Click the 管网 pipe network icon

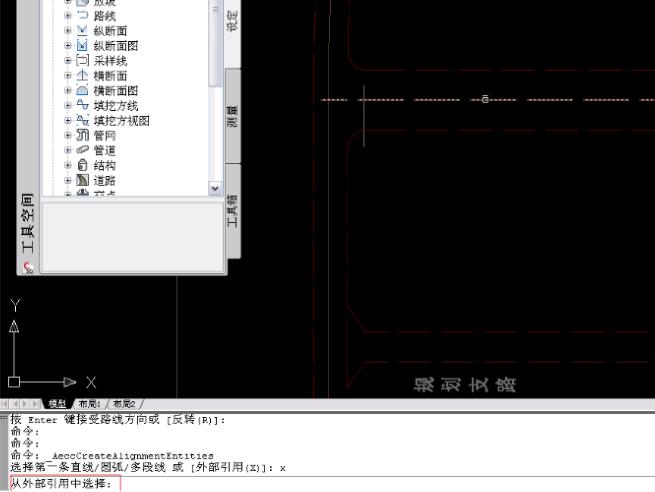pos(82,135)
